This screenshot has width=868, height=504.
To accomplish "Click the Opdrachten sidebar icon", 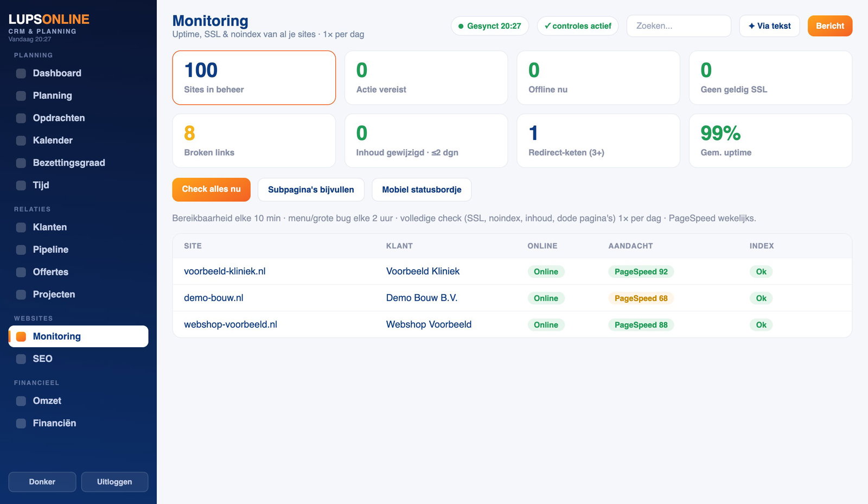I will tap(21, 118).
